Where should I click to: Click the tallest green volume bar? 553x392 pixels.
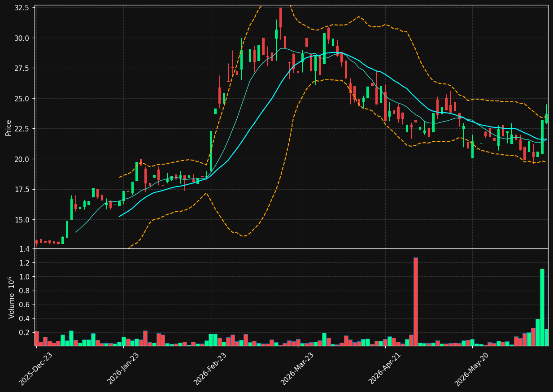[542, 307]
